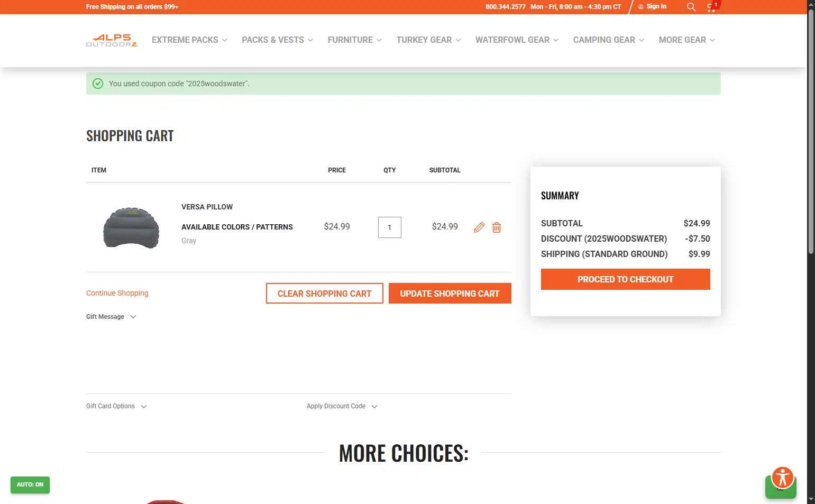Click the Free Shipping on all orders text

(132, 7)
